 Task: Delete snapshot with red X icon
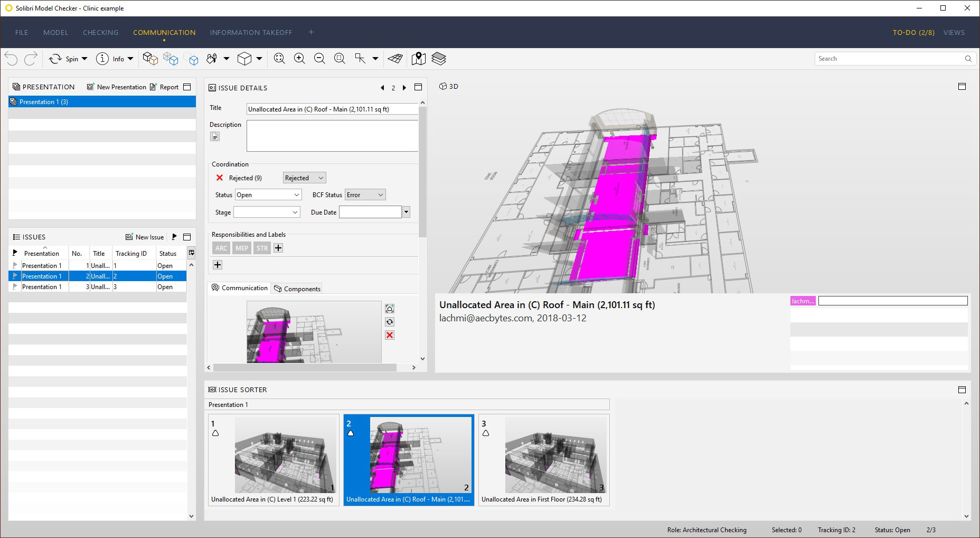point(390,335)
